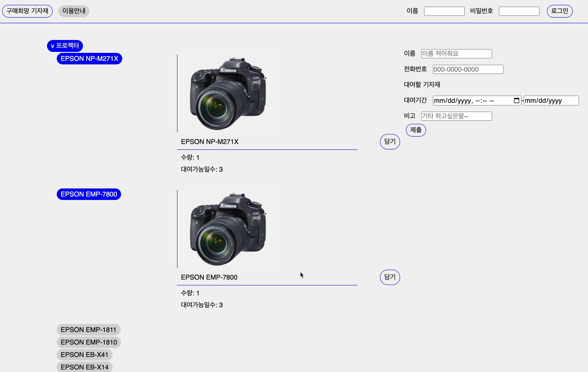This screenshot has width=588, height=372.
Task: Click the EPSON EMP-7800 product tag
Action: coord(88,194)
